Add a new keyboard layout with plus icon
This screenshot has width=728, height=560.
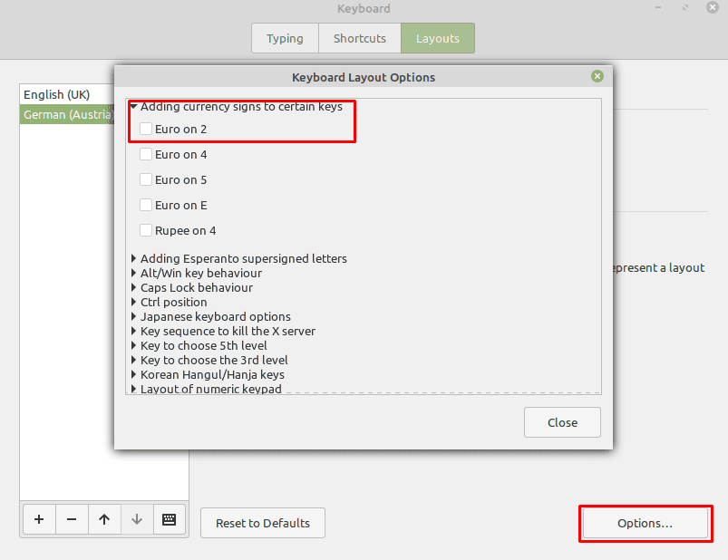tap(39, 519)
